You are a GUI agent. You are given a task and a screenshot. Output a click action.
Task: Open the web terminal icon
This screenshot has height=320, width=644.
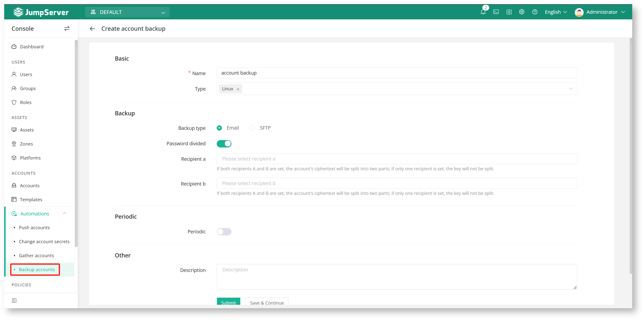pyautogui.click(x=496, y=12)
